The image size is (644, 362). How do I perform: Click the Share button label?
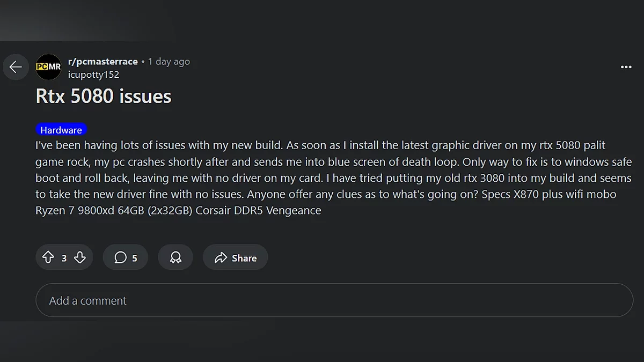click(244, 258)
